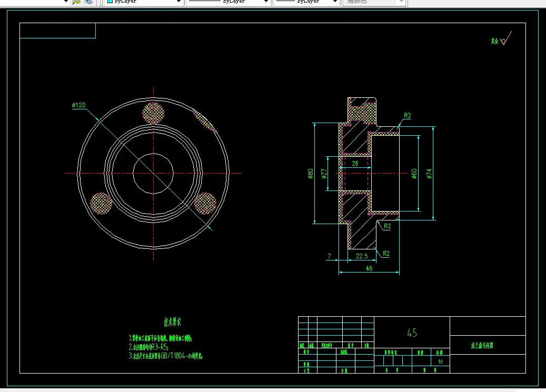Select the 1:1 scale value
The image size is (546, 392).
coord(440,361)
